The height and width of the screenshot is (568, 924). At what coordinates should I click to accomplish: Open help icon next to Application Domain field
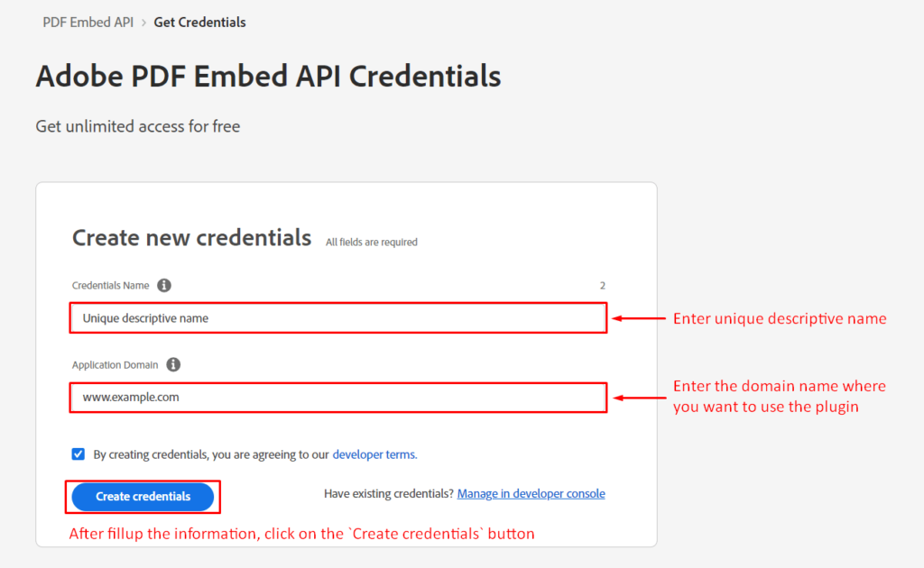[173, 364]
